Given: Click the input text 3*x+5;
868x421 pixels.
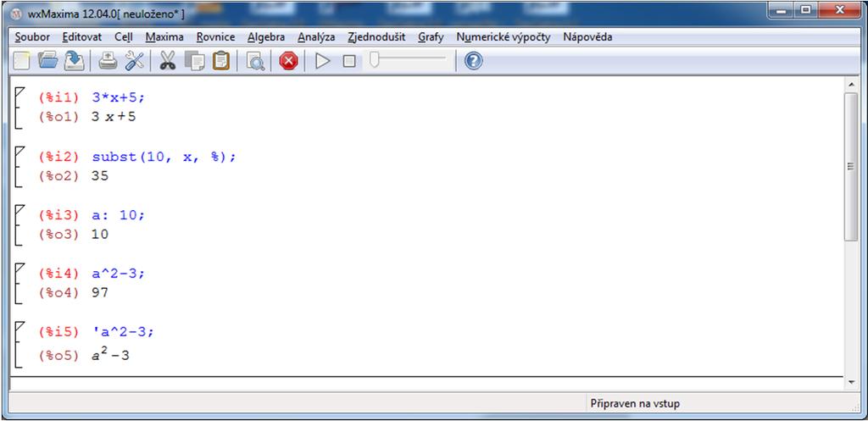Looking at the screenshot, I should click(x=118, y=98).
